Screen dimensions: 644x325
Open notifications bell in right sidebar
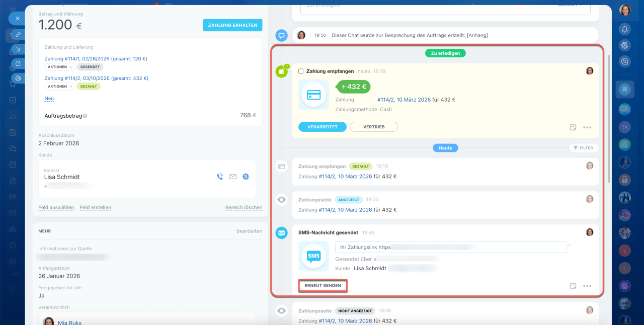pos(625,29)
